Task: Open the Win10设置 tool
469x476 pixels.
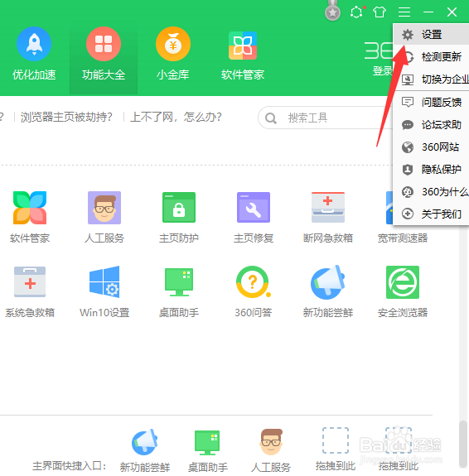Action: pyautogui.click(x=104, y=291)
